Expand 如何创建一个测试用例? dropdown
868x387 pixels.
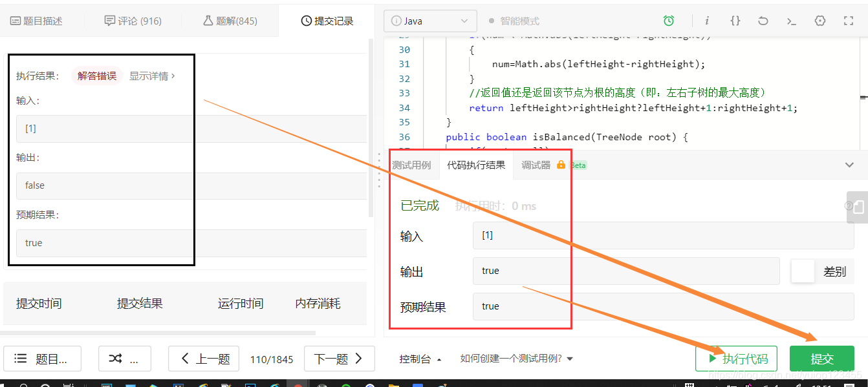click(x=516, y=359)
